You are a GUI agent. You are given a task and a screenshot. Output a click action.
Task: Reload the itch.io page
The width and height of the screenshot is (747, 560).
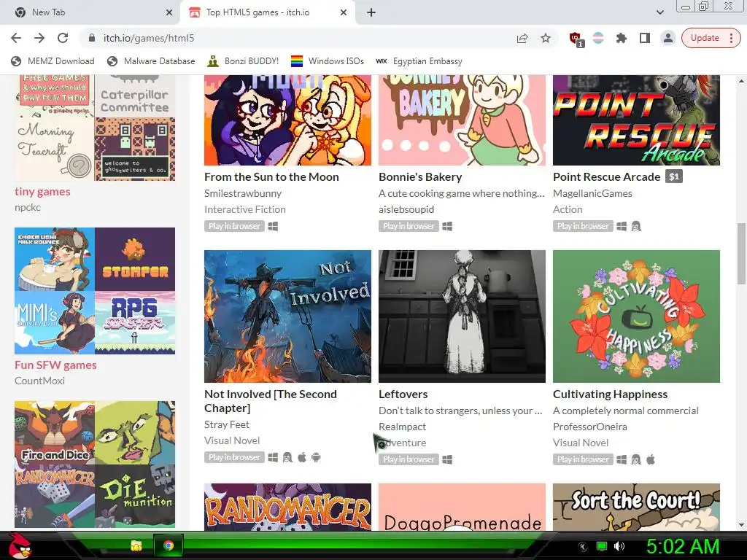63,38
